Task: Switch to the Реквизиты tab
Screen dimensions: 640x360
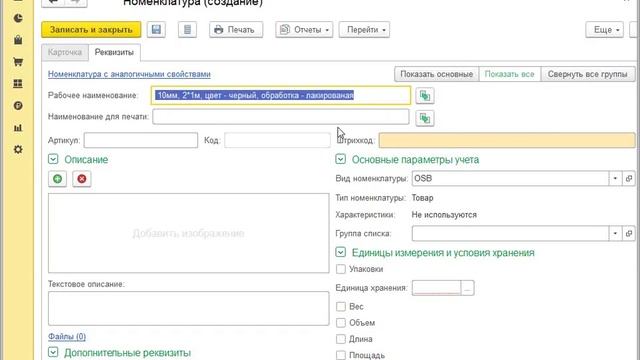Action: pyautogui.click(x=114, y=52)
